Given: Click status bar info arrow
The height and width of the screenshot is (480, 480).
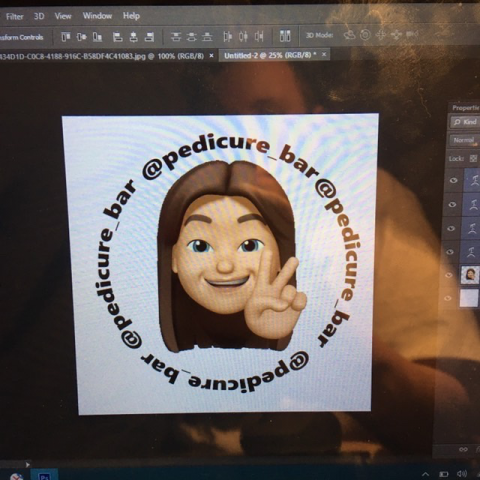Looking at the screenshot, I should tap(28, 464).
